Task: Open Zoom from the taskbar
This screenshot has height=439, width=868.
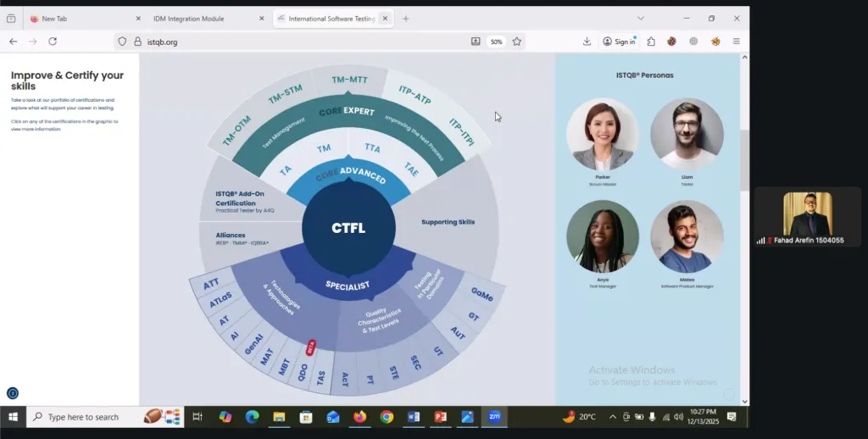Action: pos(494,417)
